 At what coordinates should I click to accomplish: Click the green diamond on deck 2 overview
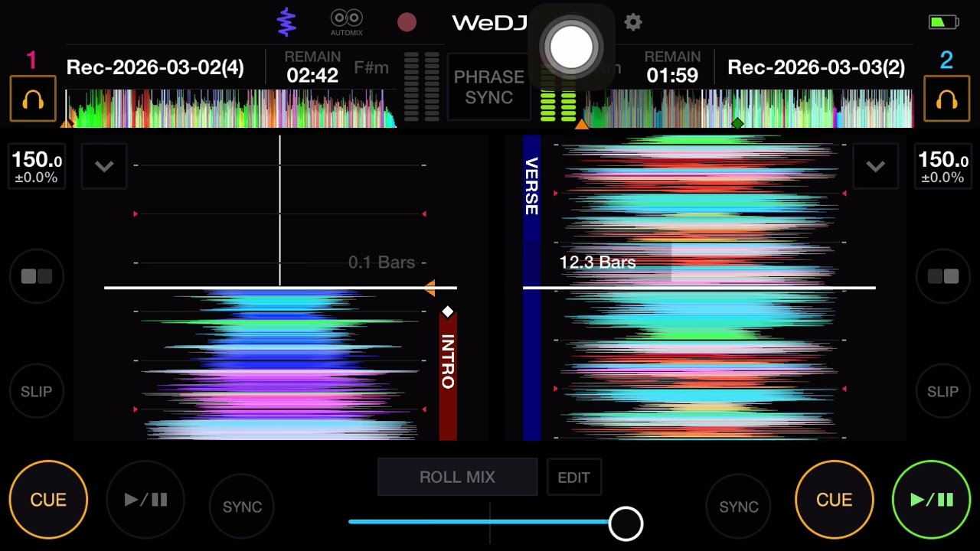(737, 123)
